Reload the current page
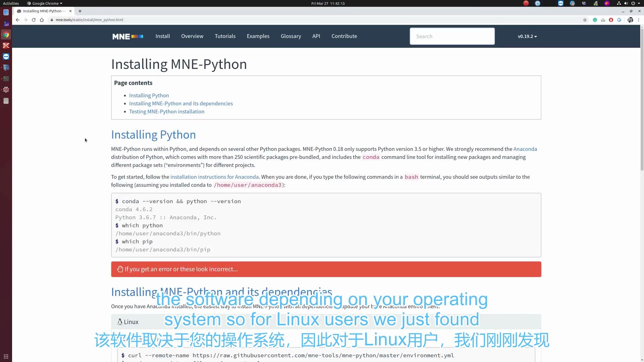The height and width of the screenshot is (362, 644). [x=34, y=20]
